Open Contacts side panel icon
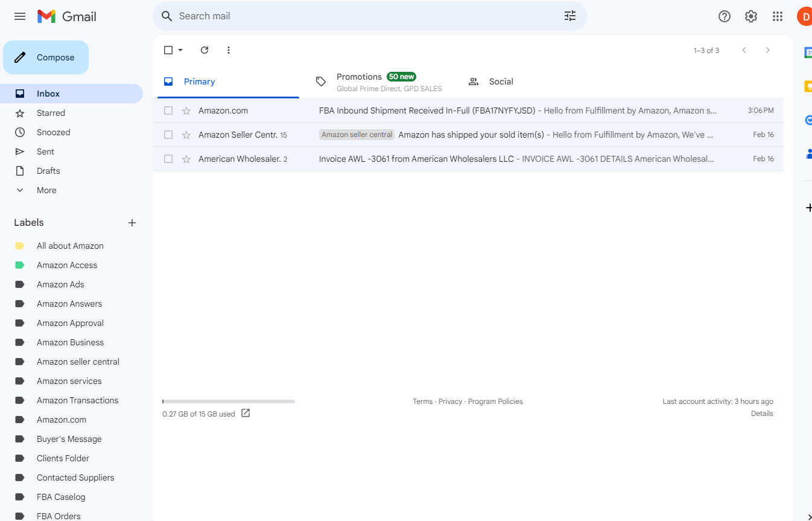The height and width of the screenshot is (521, 812). [x=808, y=154]
